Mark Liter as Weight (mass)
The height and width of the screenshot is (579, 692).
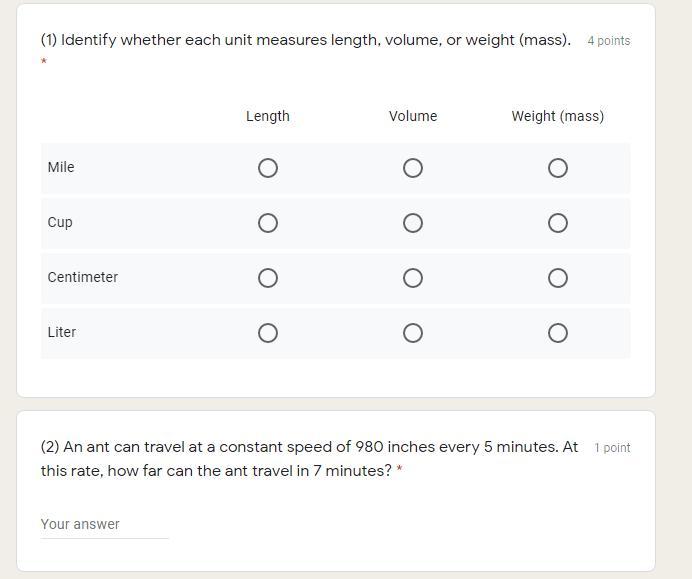click(x=558, y=333)
